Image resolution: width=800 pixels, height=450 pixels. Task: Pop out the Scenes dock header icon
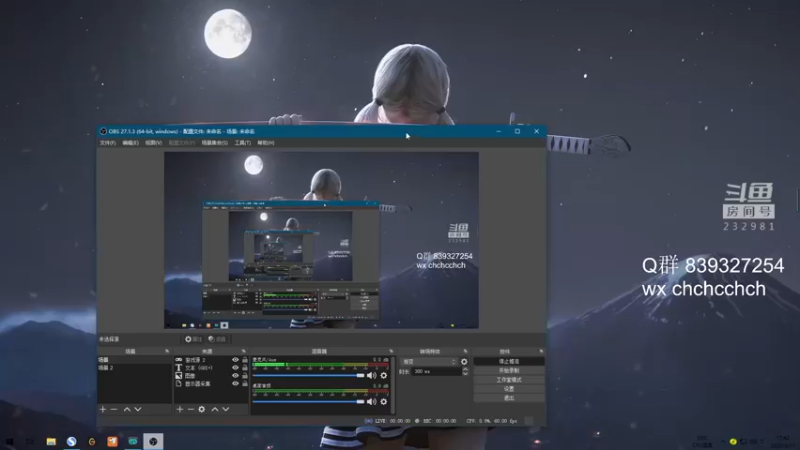167,351
